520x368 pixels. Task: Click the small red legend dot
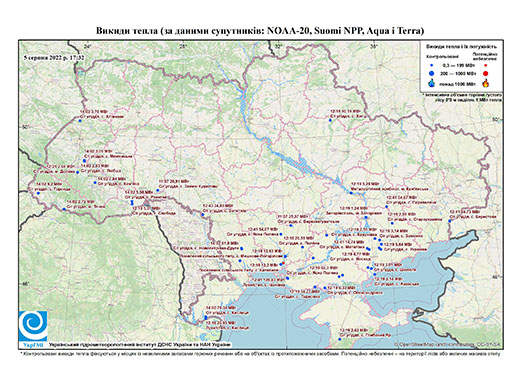pos(485,65)
